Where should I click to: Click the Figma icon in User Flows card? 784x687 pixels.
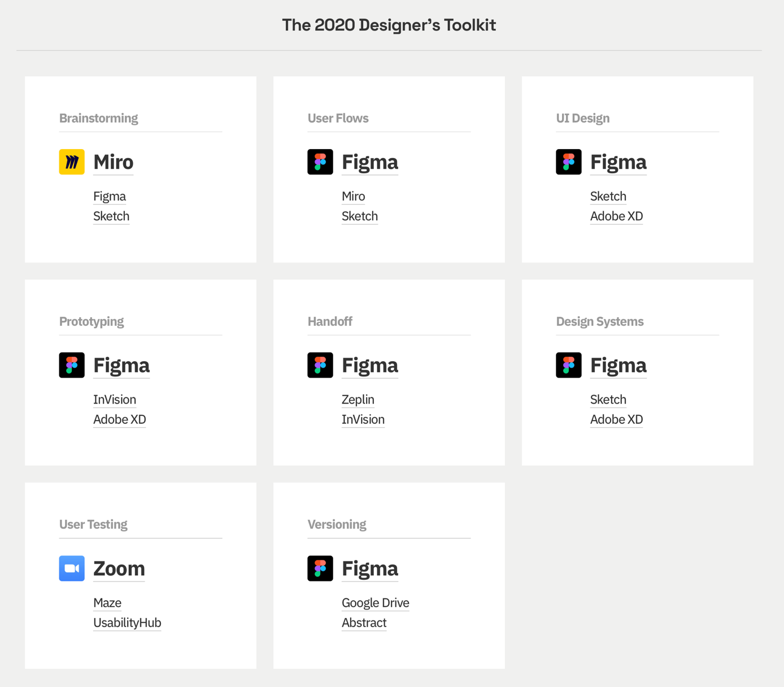[320, 161]
